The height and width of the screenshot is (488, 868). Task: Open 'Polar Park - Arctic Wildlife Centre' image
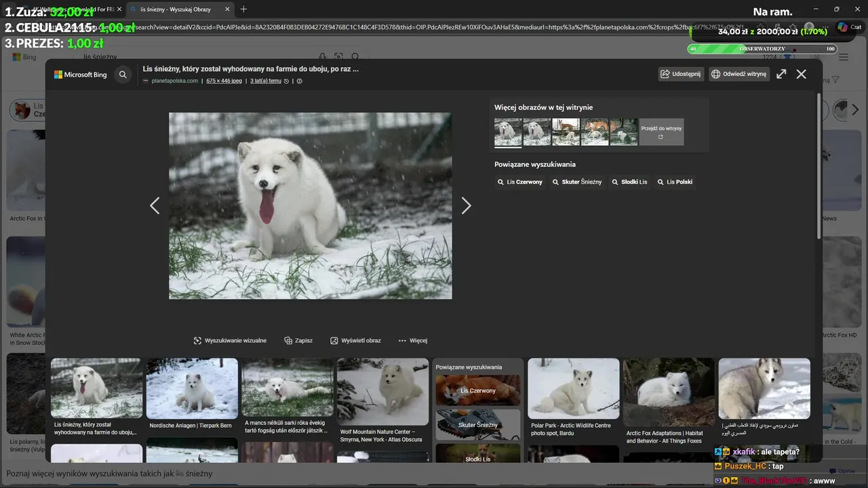point(574,388)
